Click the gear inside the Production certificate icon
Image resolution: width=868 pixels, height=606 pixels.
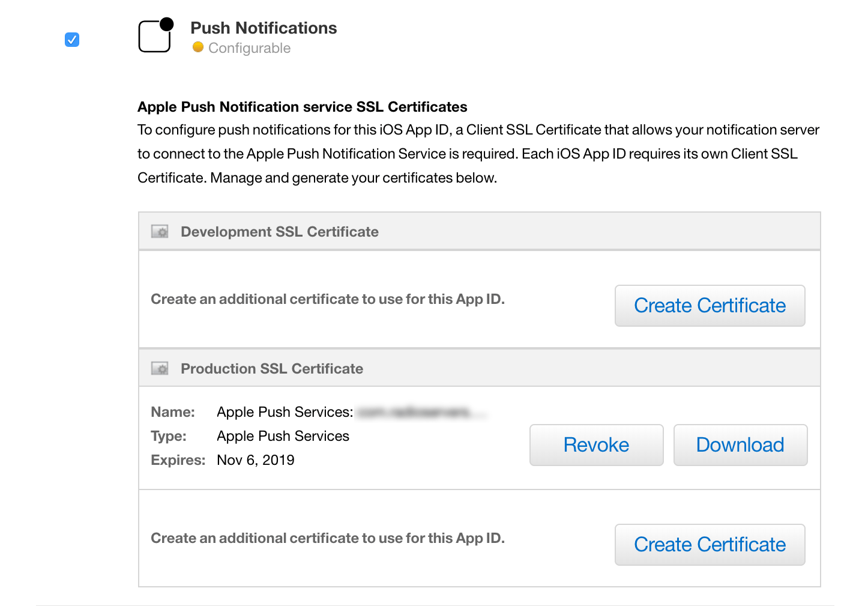162,369
